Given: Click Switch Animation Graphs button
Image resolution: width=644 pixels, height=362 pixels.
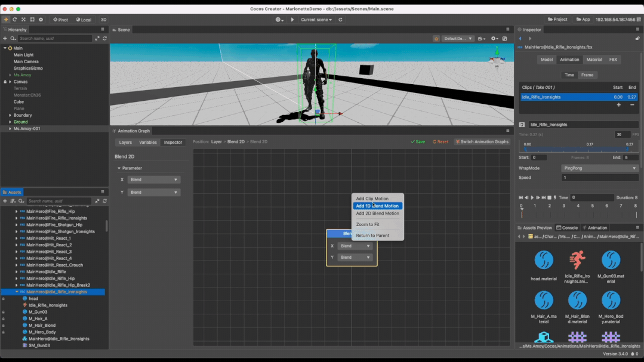Looking at the screenshot, I should click(482, 141).
